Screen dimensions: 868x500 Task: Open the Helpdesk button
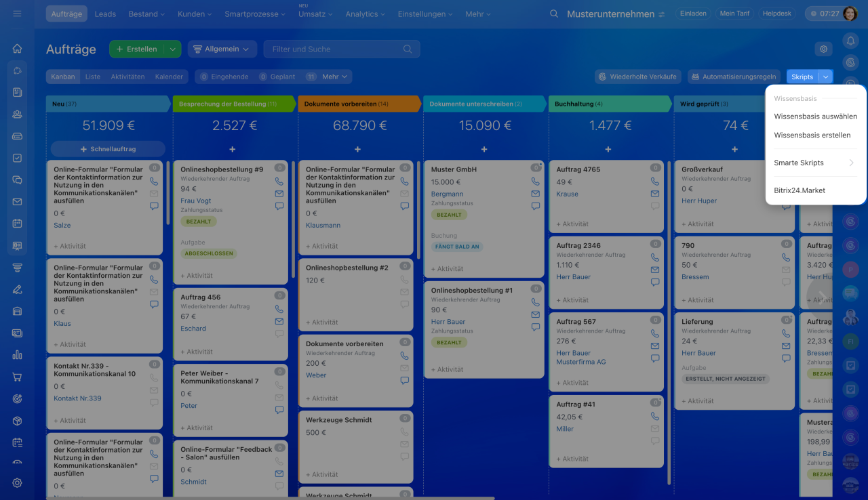pos(777,14)
